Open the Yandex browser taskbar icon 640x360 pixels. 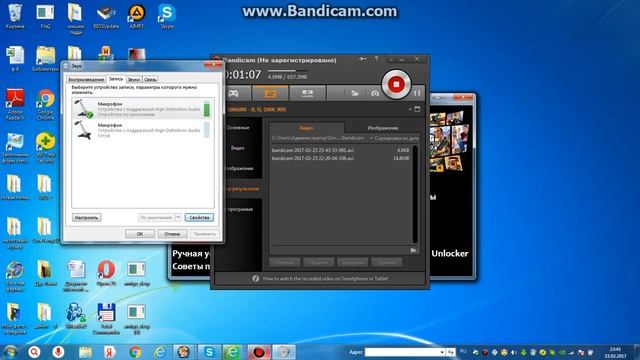click(109, 352)
